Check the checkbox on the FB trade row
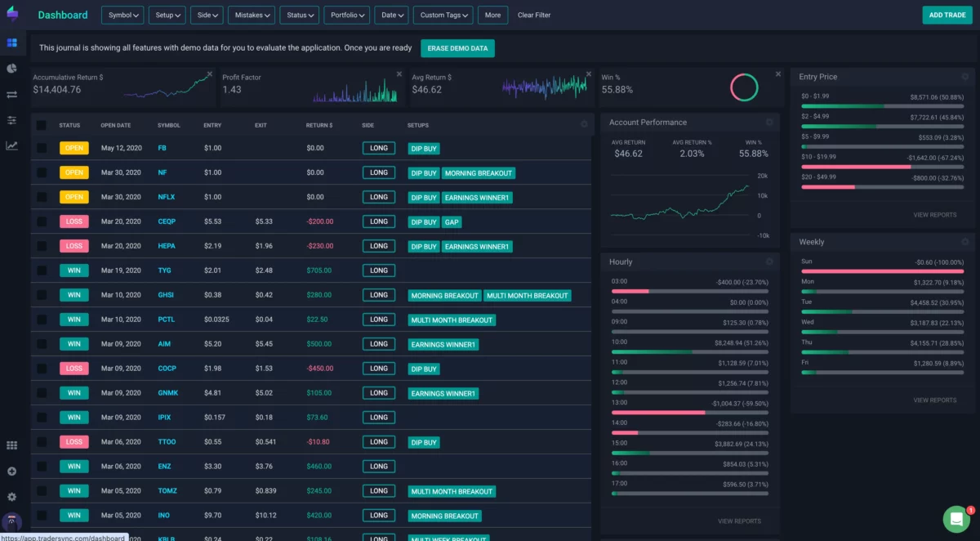980x541 pixels. coord(40,148)
